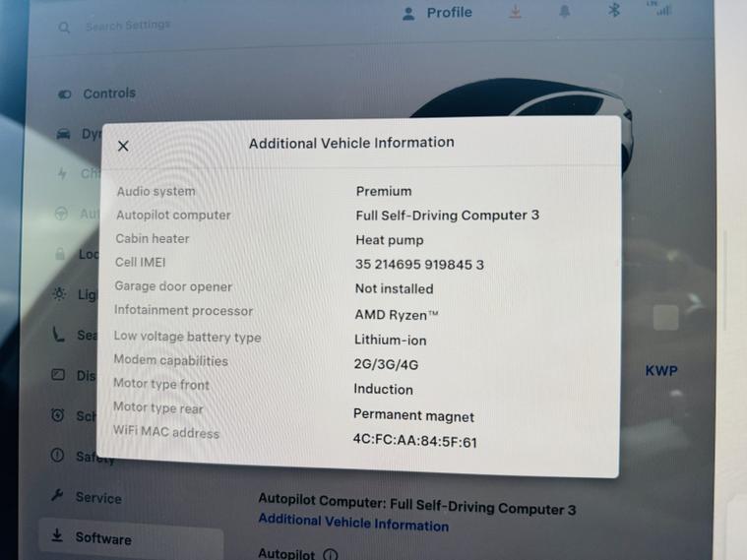Tap the info icon beside Autopilot

(330, 554)
